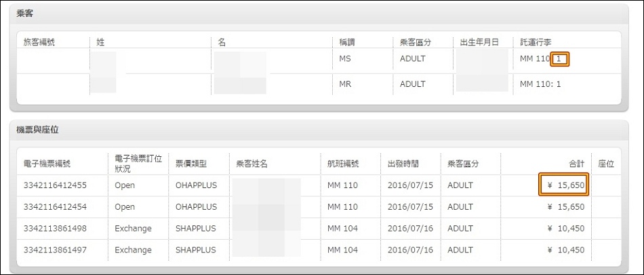Select the 託運行李 column header
Image resolution: width=644 pixels, height=275 pixels.
536,42
